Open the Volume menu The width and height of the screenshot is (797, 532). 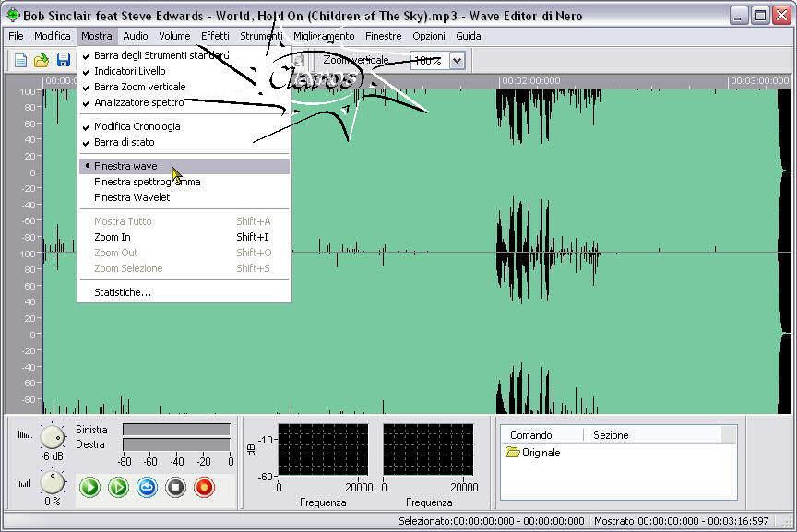[174, 36]
